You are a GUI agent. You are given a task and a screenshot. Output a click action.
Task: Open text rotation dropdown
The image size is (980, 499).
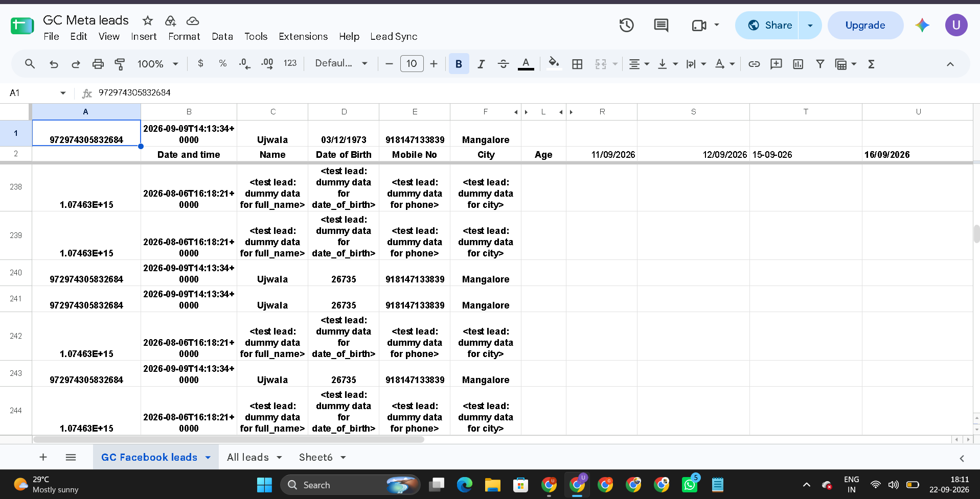click(x=724, y=64)
